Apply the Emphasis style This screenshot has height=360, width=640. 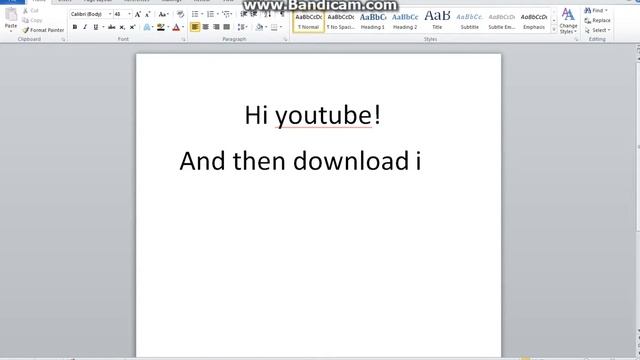(534, 22)
